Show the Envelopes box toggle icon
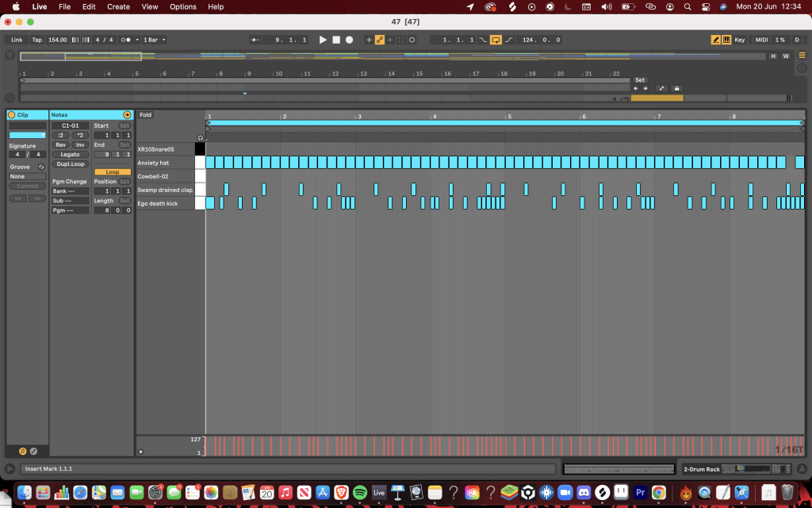 (x=33, y=452)
